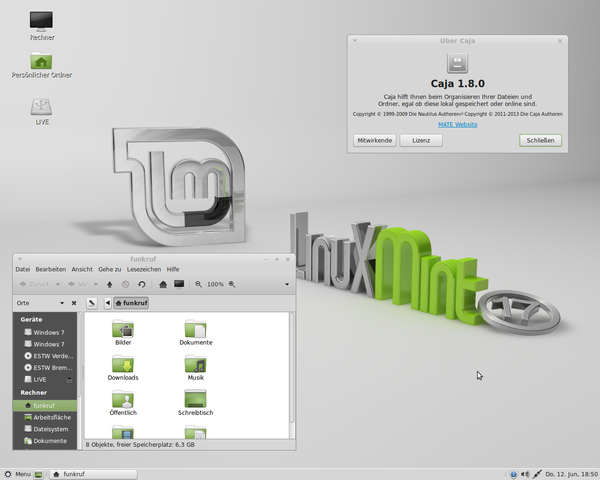Go up to the parent folder
Viewport: 600px width, 480px height.
[110, 284]
